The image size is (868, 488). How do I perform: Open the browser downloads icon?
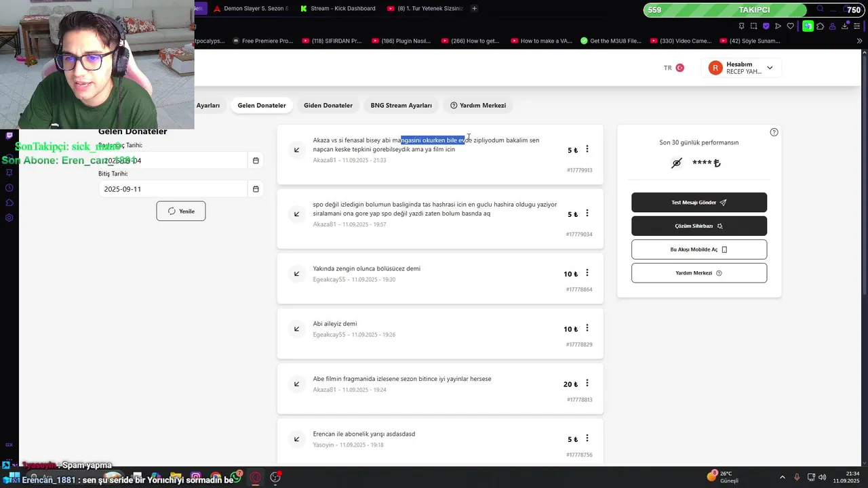844,26
